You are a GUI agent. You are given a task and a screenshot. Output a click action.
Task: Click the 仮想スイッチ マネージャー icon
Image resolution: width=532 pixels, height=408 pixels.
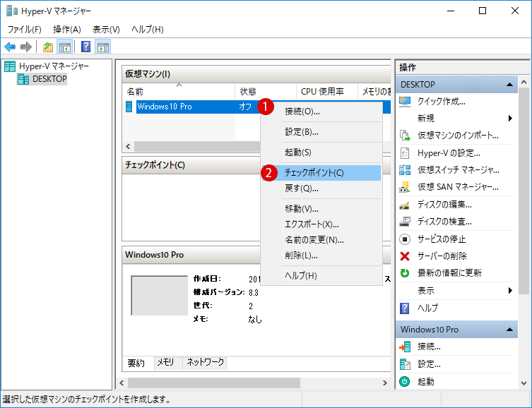[405, 170]
